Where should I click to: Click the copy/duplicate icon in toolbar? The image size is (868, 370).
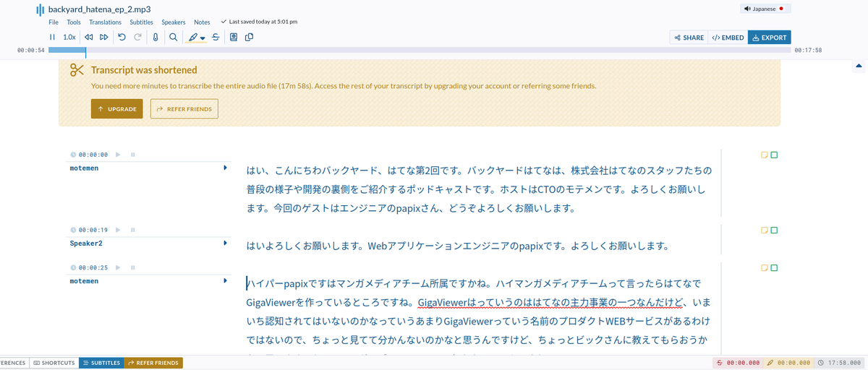(249, 37)
